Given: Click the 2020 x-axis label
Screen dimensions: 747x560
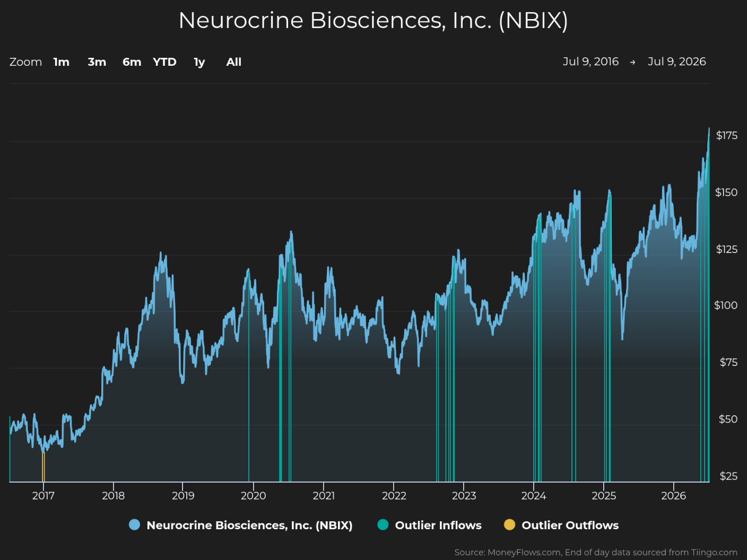Looking at the screenshot, I should click(254, 496).
